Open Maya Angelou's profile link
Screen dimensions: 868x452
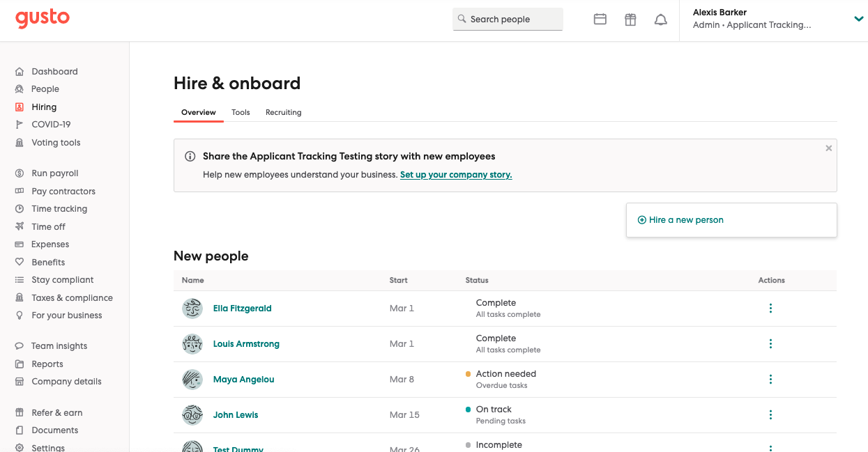pyautogui.click(x=244, y=380)
